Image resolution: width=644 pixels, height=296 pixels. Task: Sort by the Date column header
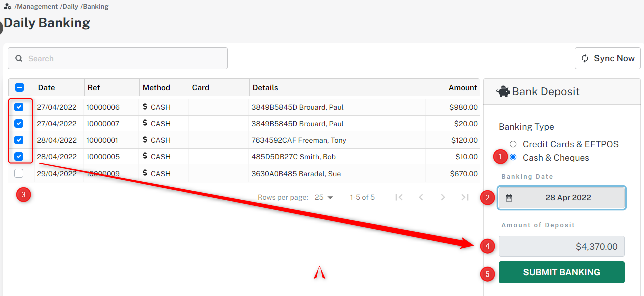(x=46, y=87)
